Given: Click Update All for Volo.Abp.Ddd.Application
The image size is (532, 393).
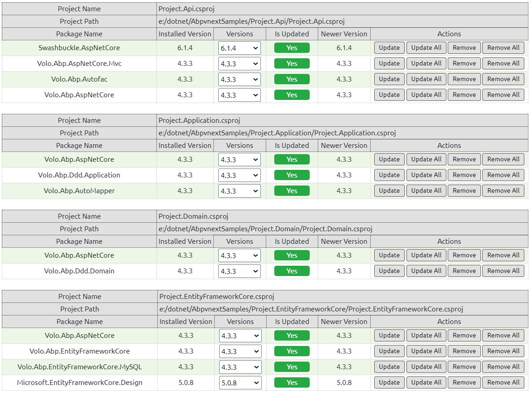Looking at the screenshot, I should tap(426, 175).
